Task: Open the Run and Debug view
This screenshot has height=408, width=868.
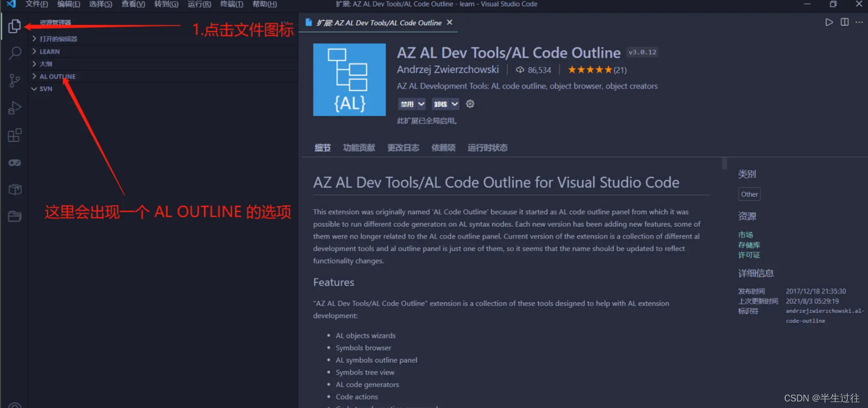Action: click(x=14, y=108)
